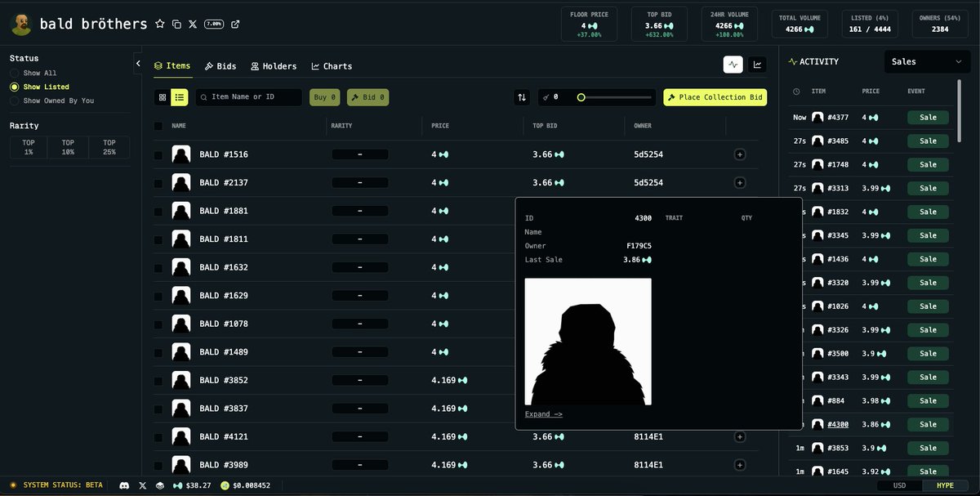Tick the select-all checkbox in table header

[158, 126]
